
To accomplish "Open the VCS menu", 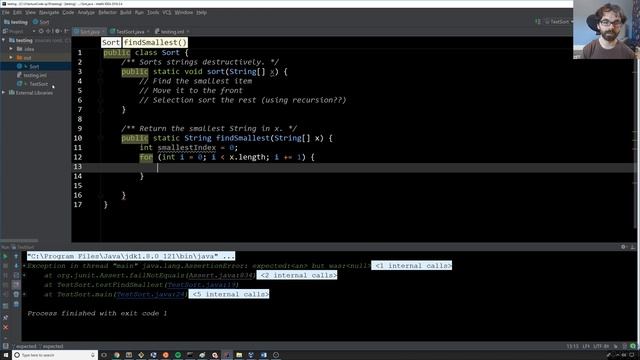I will (167, 13).
